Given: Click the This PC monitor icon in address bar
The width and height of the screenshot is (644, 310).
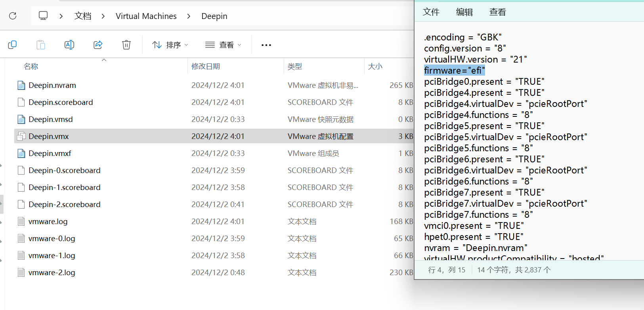Looking at the screenshot, I should (x=43, y=16).
